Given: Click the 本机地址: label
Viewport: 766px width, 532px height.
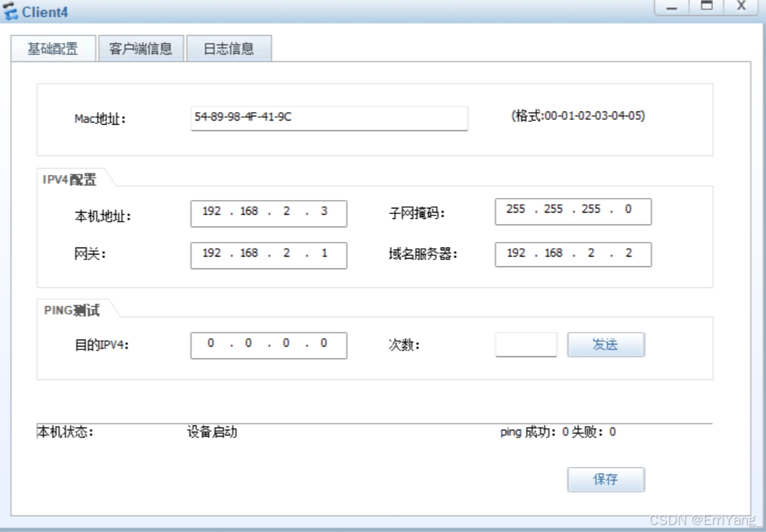Looking at the screenshot, I should [103, 215].
